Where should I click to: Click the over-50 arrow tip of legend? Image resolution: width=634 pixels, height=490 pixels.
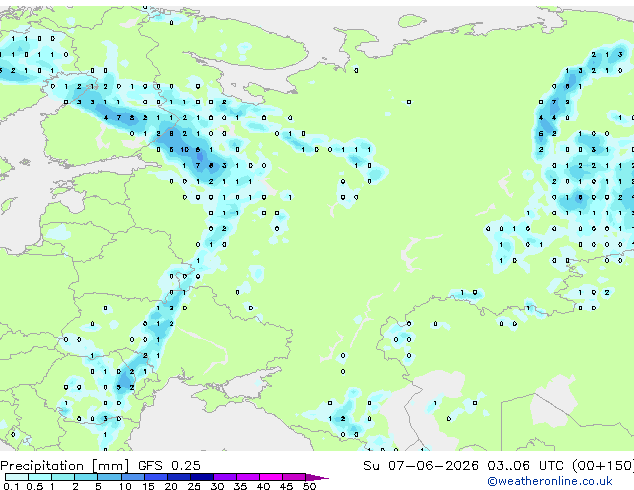click(317, 477)
